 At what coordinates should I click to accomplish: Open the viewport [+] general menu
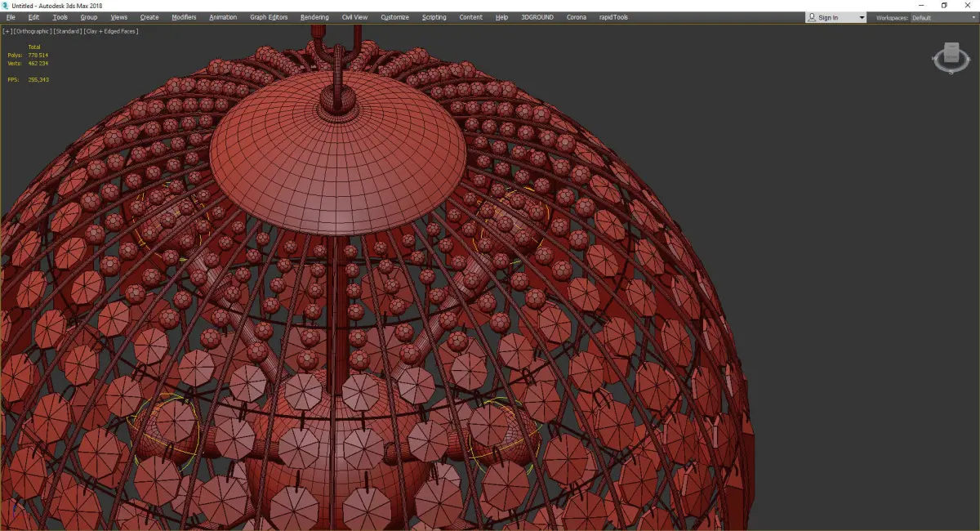(x=7, y=31)
